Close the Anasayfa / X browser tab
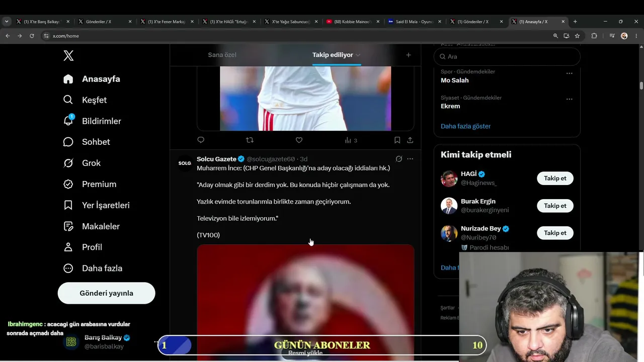The image size is (644, 362). (x=563, y=22)
